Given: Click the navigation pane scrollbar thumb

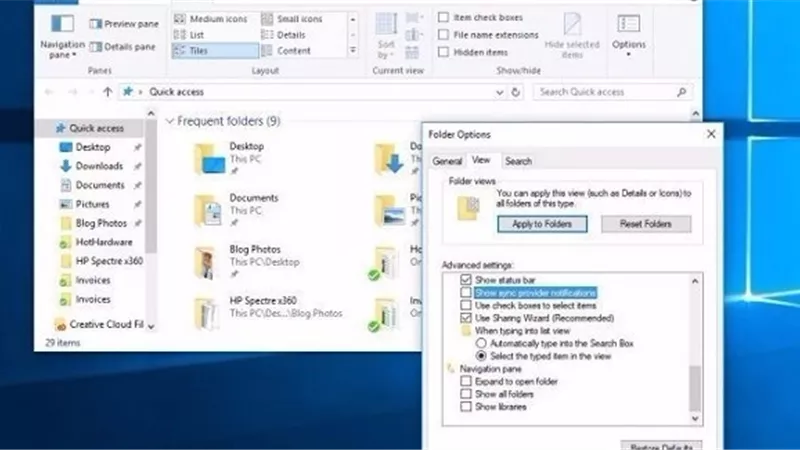Looking at the screenshot, I should (x=151, y=186).
